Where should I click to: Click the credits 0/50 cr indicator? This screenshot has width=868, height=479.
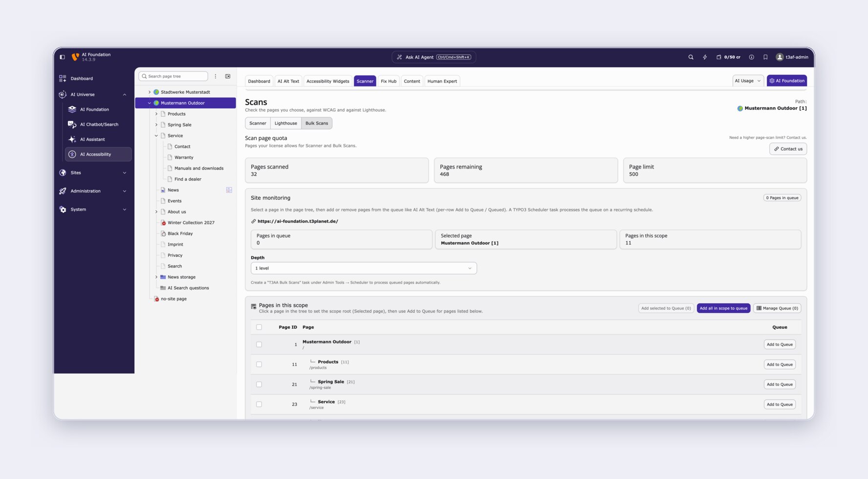click(728, 57)
